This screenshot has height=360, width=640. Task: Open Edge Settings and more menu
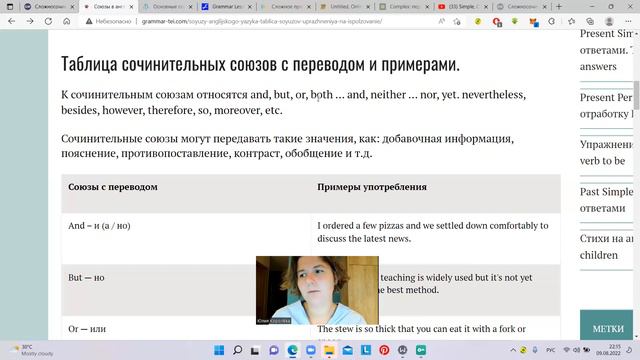(x=628, y=21)
